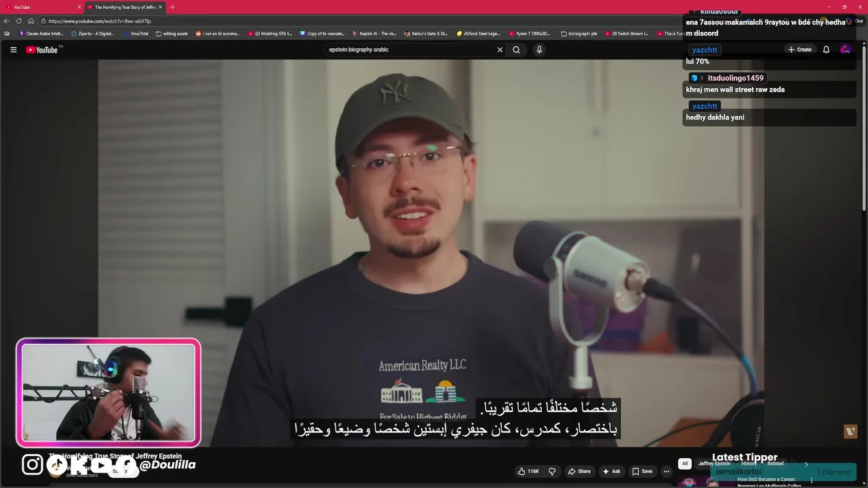Ask about this video

pyautogui.click(x=611, y=471)
